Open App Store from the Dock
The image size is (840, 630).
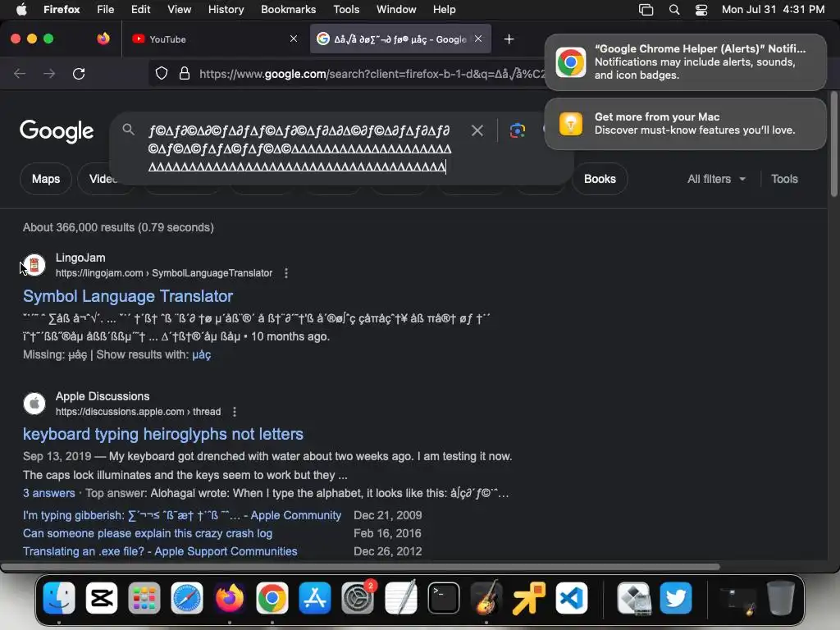point(315,598)
